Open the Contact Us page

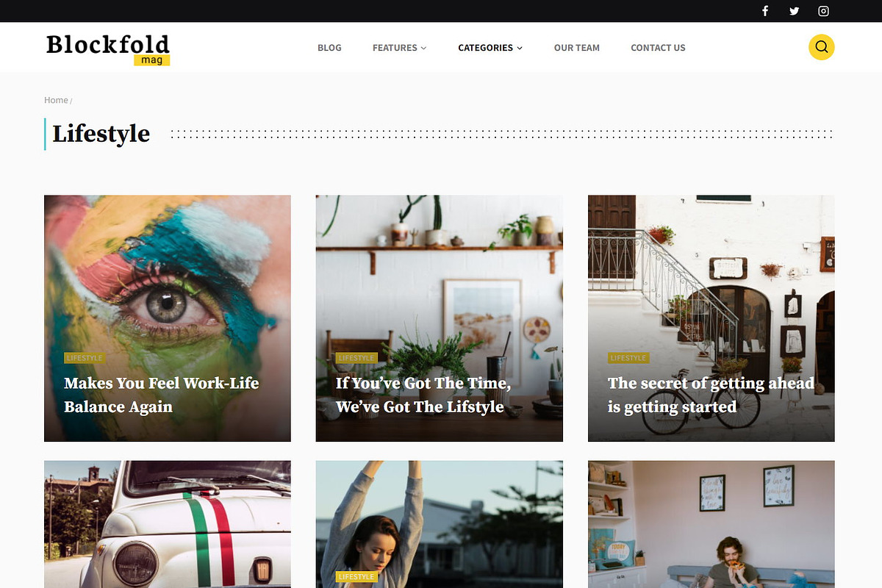click(x=658, y=48)
